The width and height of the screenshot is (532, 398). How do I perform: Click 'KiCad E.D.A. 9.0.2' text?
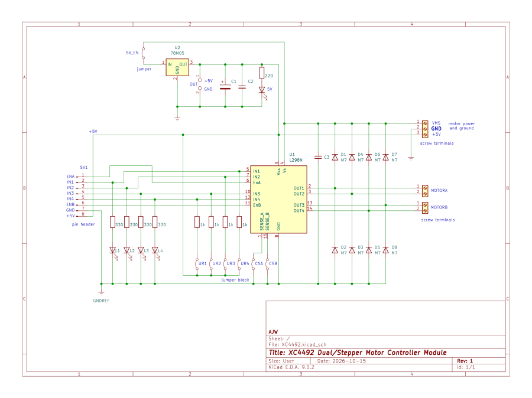[x=291, y=367]
